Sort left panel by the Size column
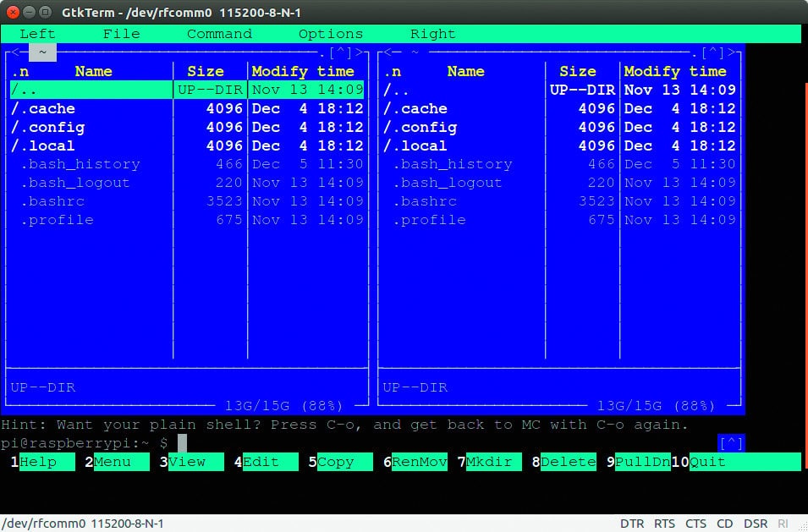This screenshot has width=808, height=532. [x=205, y=71]
